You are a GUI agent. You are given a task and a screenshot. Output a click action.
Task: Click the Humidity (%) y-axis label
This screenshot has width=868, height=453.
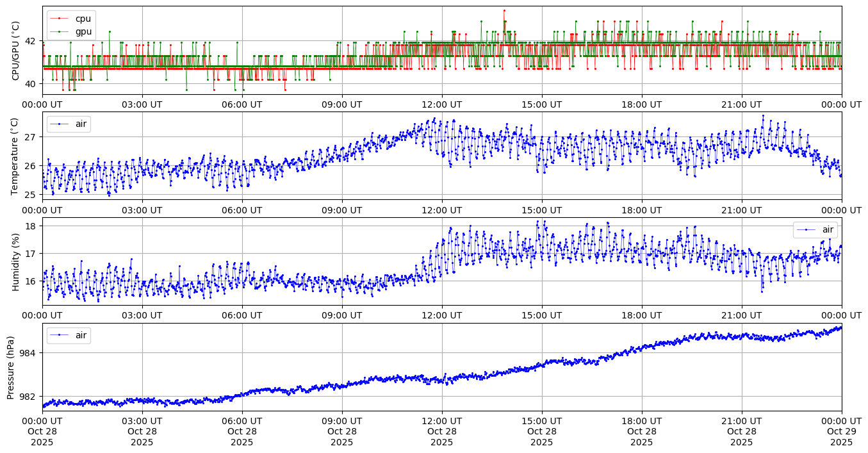(x=16, y=261)
